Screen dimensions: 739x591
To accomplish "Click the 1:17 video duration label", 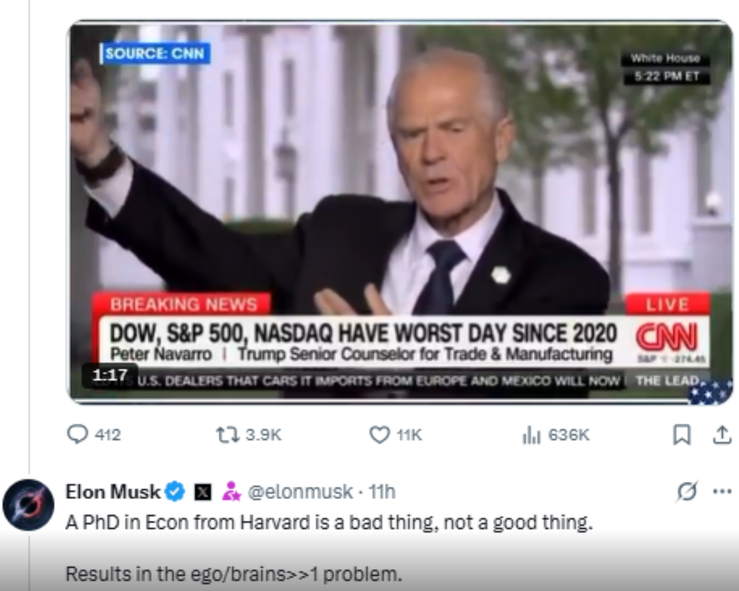I will [x=109, y=375].
